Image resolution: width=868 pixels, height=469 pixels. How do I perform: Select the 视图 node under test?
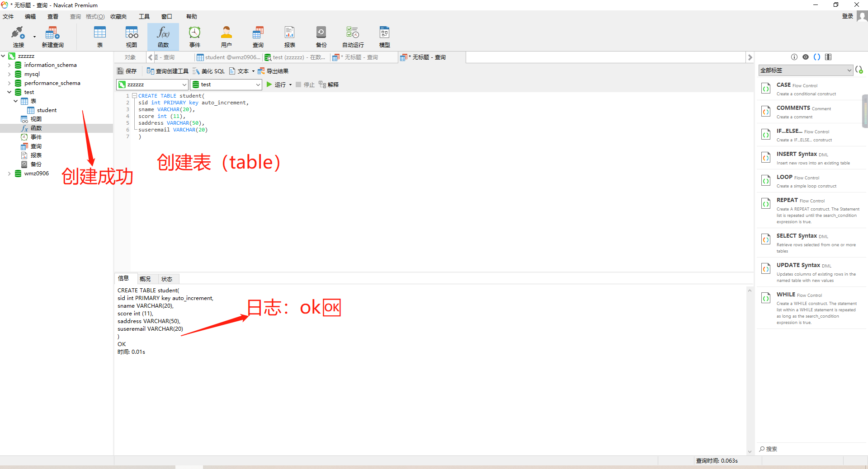point(31,119)
